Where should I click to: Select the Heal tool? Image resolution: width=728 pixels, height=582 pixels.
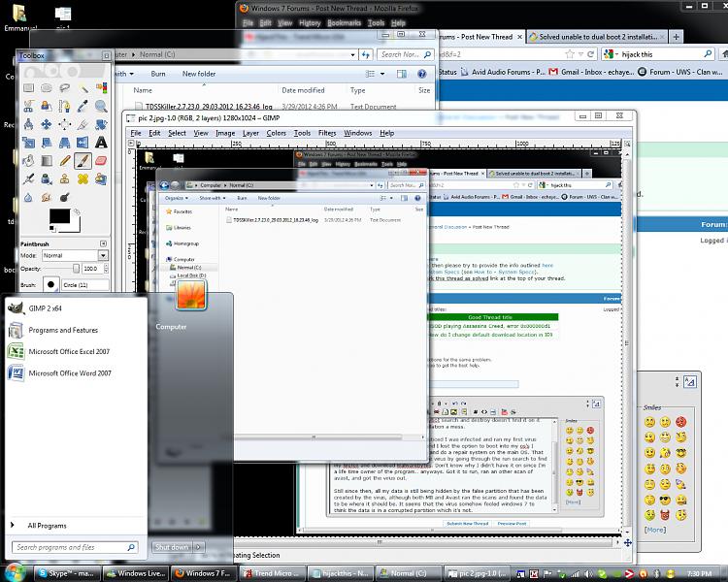[83, 178]
